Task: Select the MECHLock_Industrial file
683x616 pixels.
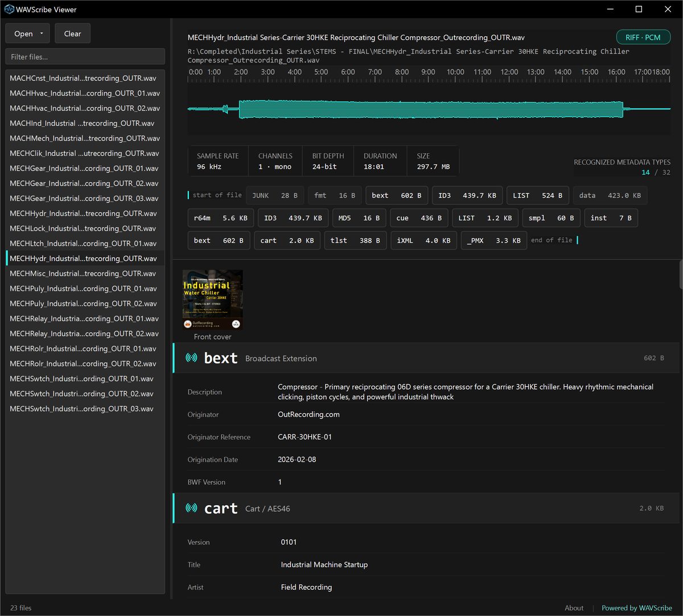Action: 85,228
